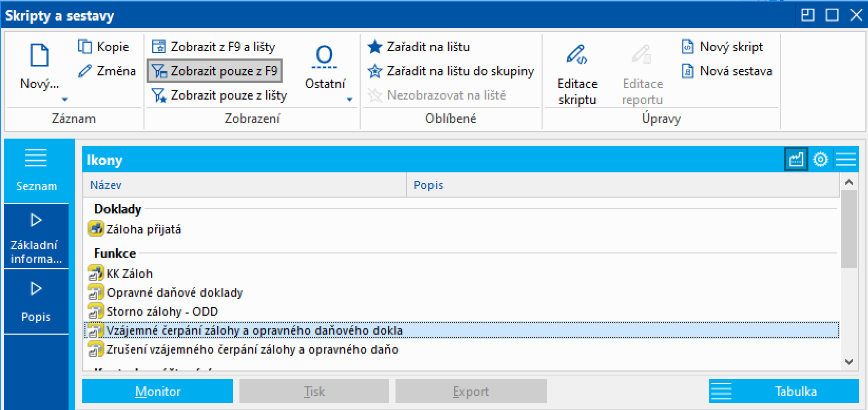Select the Opravné daňové doklady row icon
Viewport: 868px width, 410px height.
(95, 292)
